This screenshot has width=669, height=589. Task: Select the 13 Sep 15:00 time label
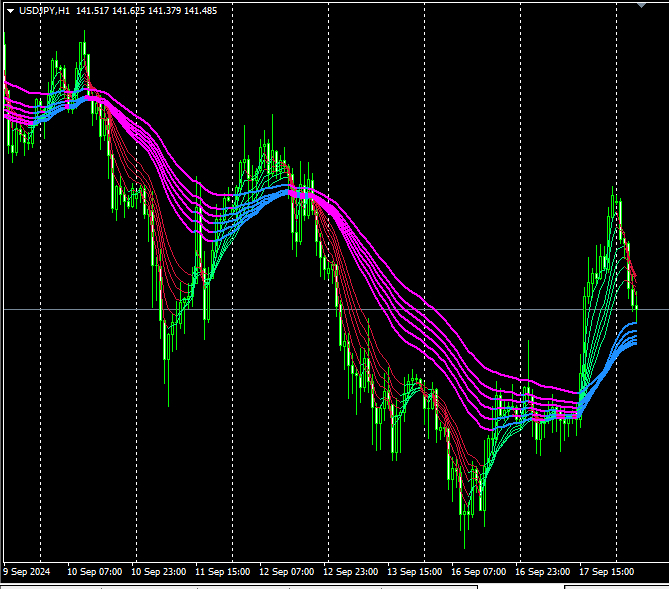click(x=415, y=572)
